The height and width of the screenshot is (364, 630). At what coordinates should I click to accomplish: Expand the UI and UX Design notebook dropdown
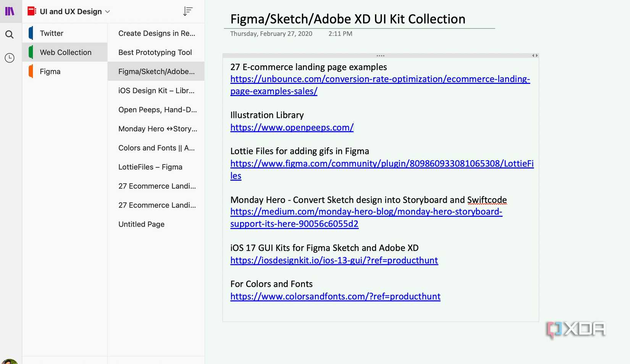pos(108,12)
